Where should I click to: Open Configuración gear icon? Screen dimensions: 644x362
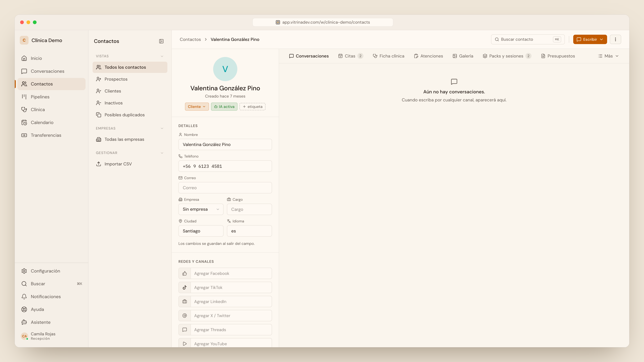[x=24, y=271]
